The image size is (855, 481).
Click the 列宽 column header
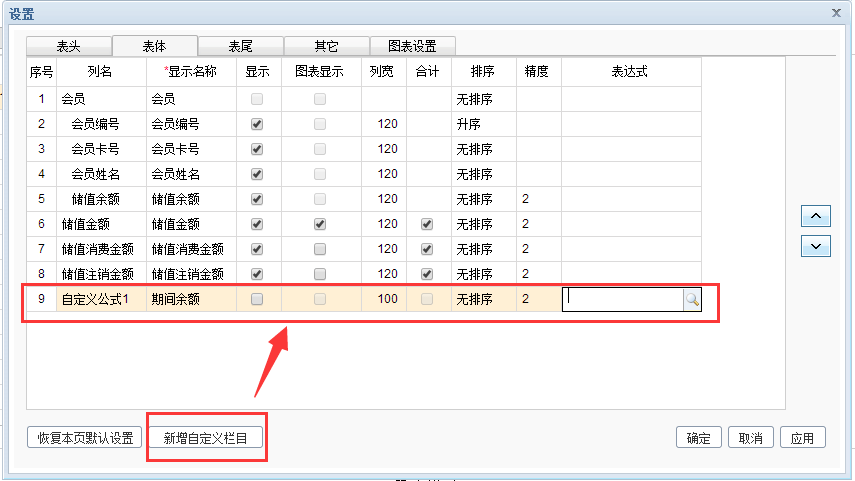(384, 71)
